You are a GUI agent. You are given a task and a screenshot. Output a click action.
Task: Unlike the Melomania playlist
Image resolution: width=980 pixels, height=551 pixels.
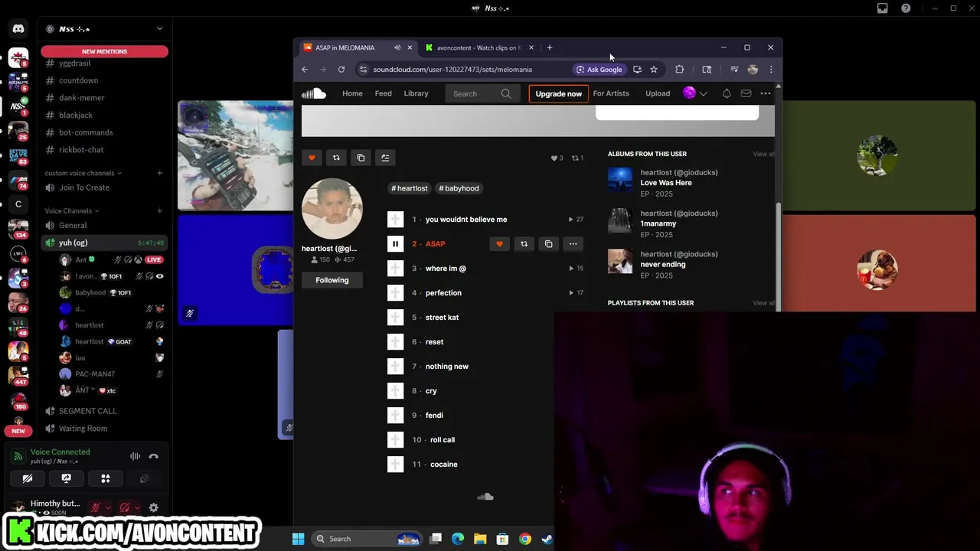312,158
